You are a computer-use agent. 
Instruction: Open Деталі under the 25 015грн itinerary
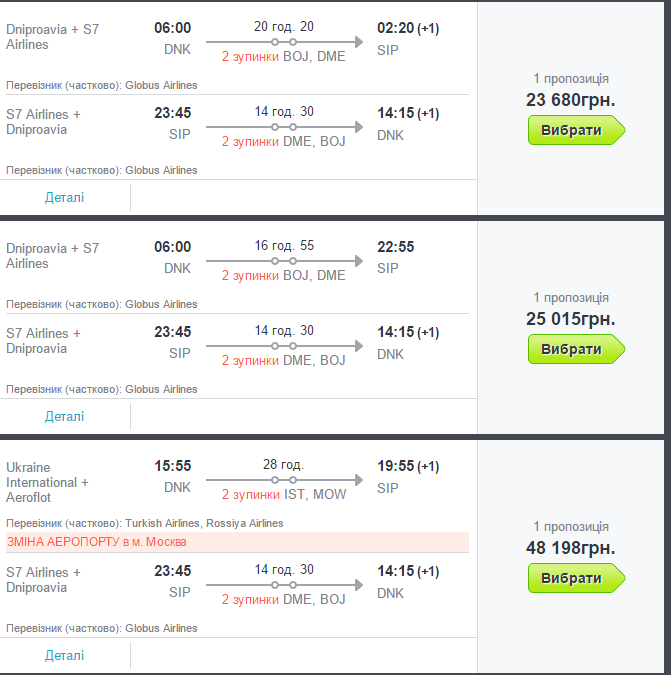click(65, 416)
